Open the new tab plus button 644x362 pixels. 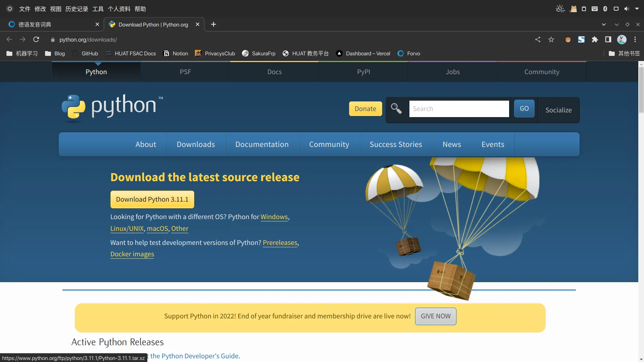[x=213, y=24]
